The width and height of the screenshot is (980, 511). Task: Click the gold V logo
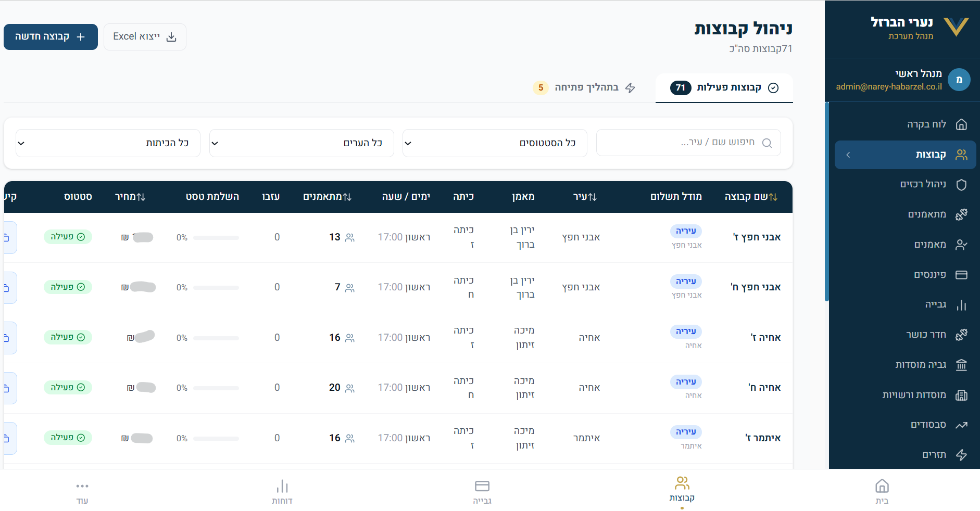click(956, 27)
